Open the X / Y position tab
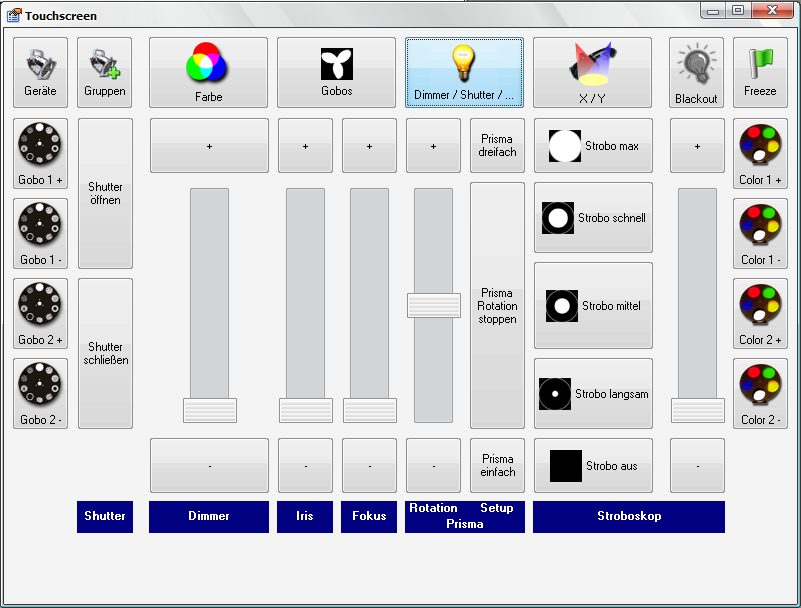The height and width of the screenshot is (608, 801). click(x=592, y=72)
